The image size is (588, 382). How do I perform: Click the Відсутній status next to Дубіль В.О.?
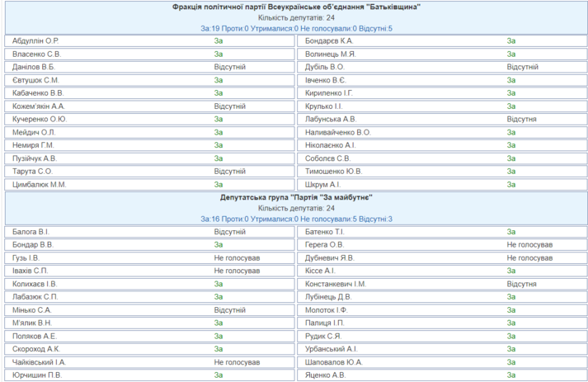point(523,67)
